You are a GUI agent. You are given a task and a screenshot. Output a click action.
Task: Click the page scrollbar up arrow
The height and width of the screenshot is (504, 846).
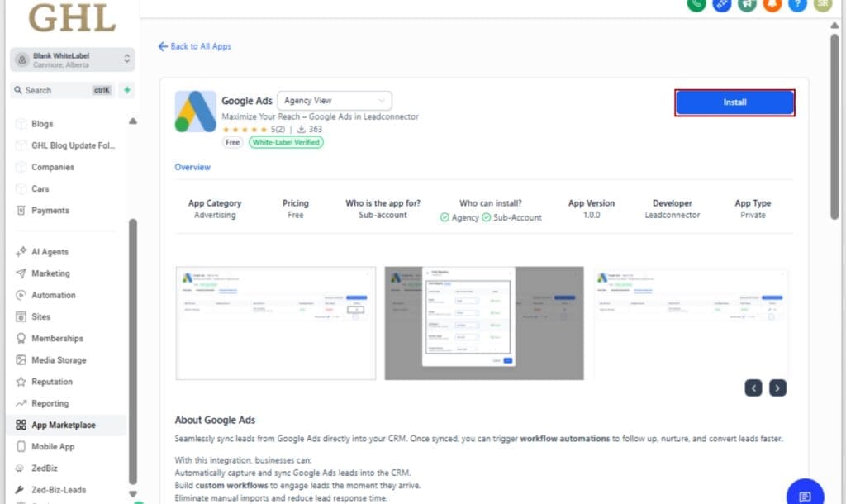click(834, 26)
